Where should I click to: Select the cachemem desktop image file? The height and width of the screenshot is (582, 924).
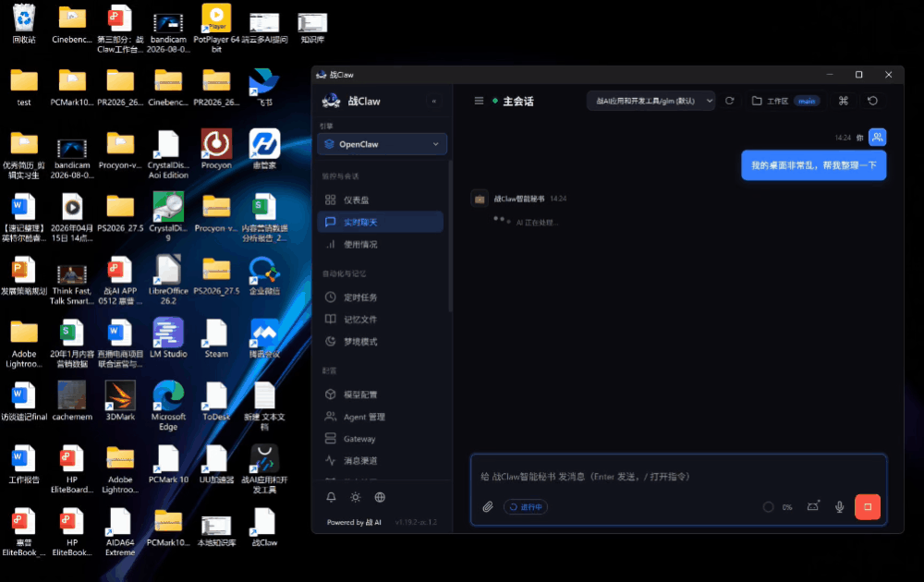72,401
